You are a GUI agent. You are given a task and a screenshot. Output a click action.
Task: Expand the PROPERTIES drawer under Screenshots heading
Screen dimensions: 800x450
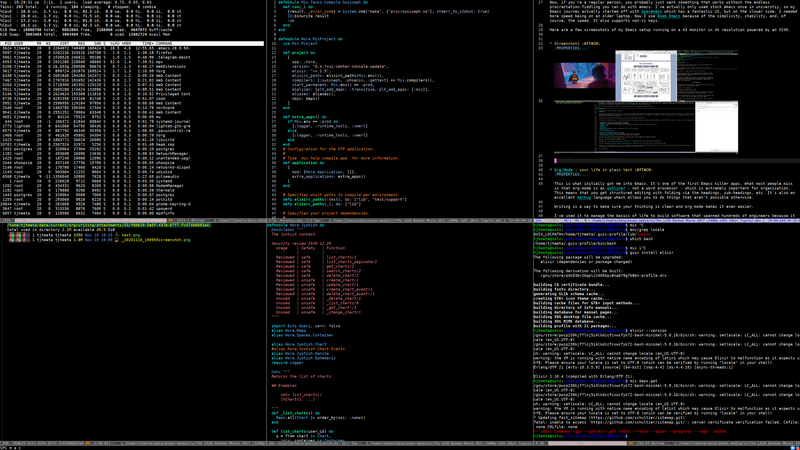tap(571, 48)
